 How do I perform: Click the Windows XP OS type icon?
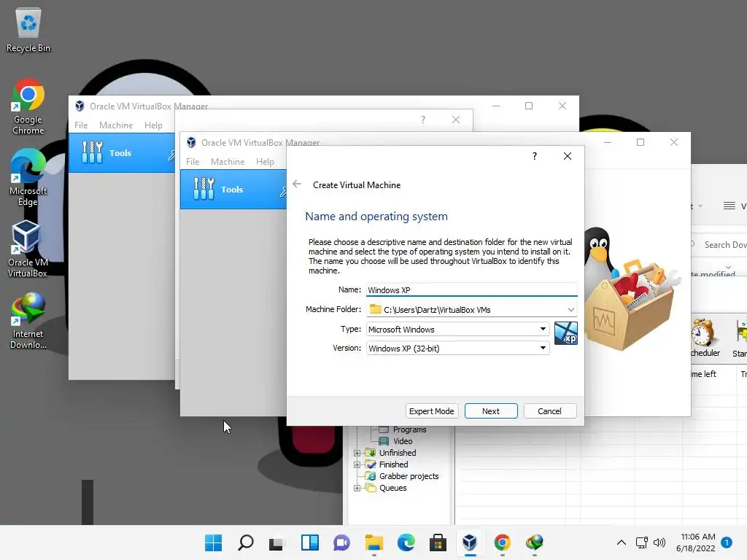pyautogui.click(x=566, y=333)
